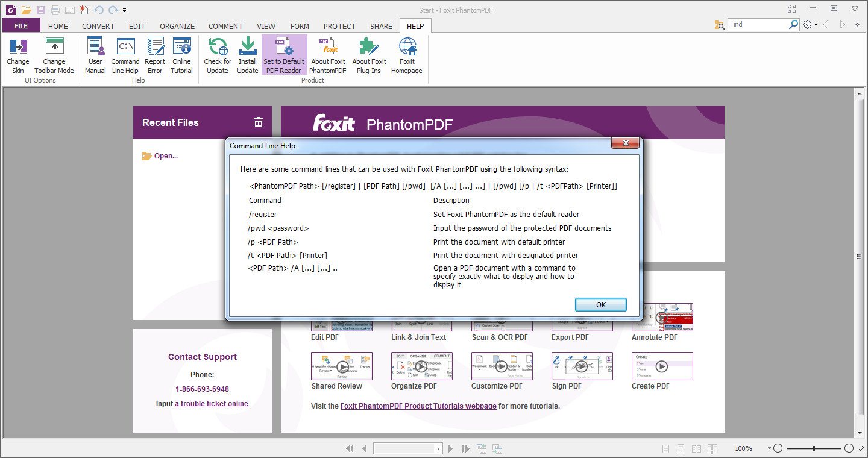Collapse the ribbon with the chevron arrow
868x458 pixels.
pyautogui.click(x=858, y=25)
